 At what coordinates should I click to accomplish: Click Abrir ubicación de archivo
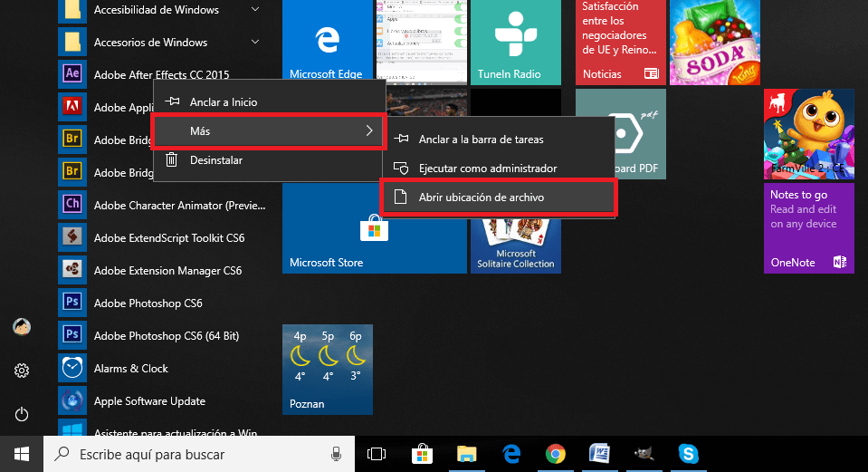(x=499, y=197)
